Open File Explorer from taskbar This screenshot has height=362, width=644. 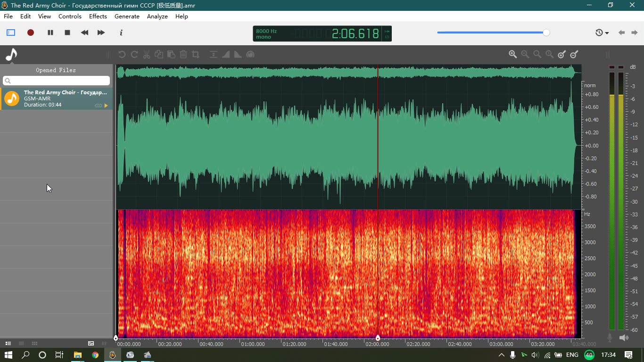[x=78, y=355]
